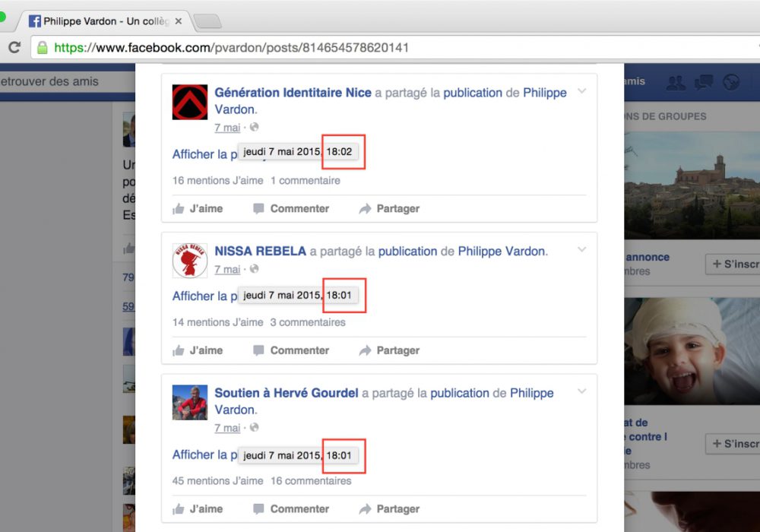Viewport: 760px width, 532px height.
Task: Open the 1 commentaire link
Action: [x=306, y=181]
